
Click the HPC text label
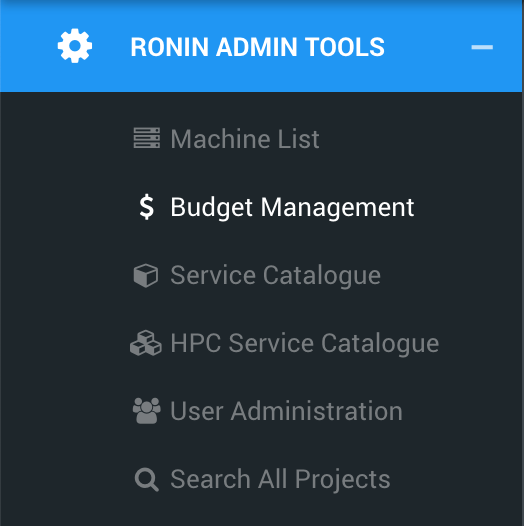[196, 343]
